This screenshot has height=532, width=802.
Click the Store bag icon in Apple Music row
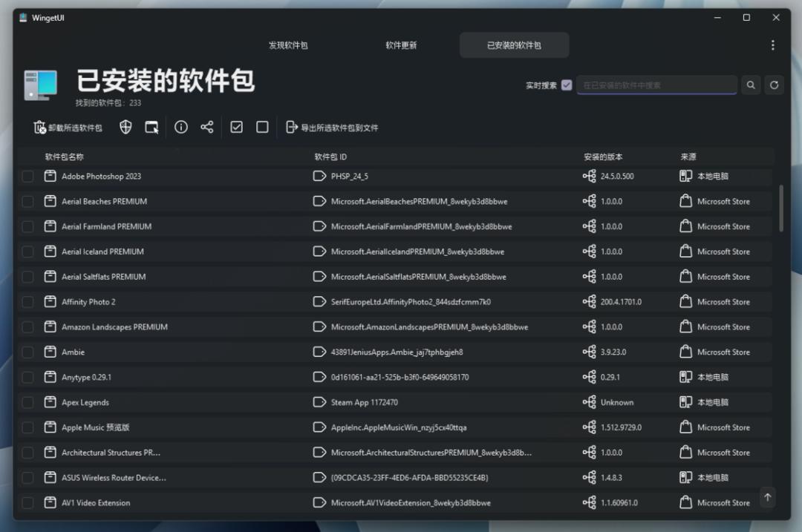685,427
